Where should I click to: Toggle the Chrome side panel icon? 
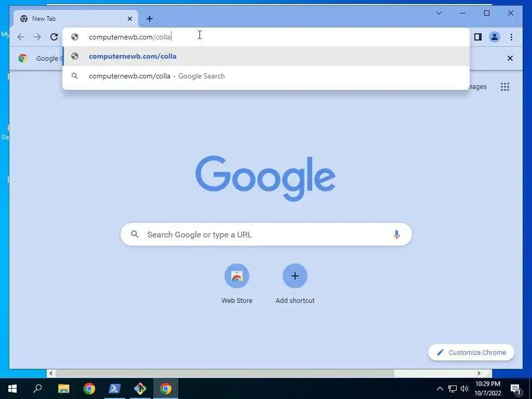(478, 37)
